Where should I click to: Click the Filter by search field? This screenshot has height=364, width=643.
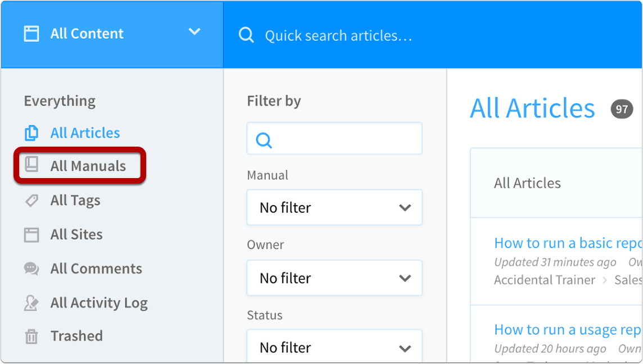tap(334, 139)
